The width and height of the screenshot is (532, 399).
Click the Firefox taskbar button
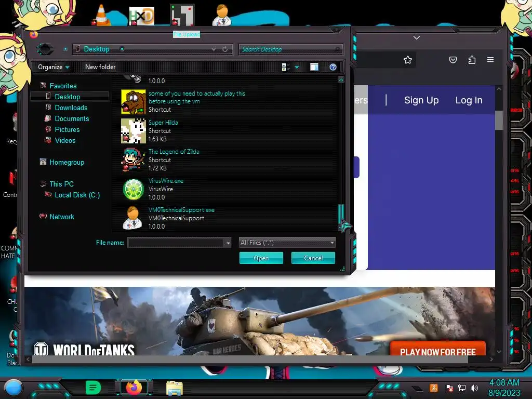tap(134, 388)
